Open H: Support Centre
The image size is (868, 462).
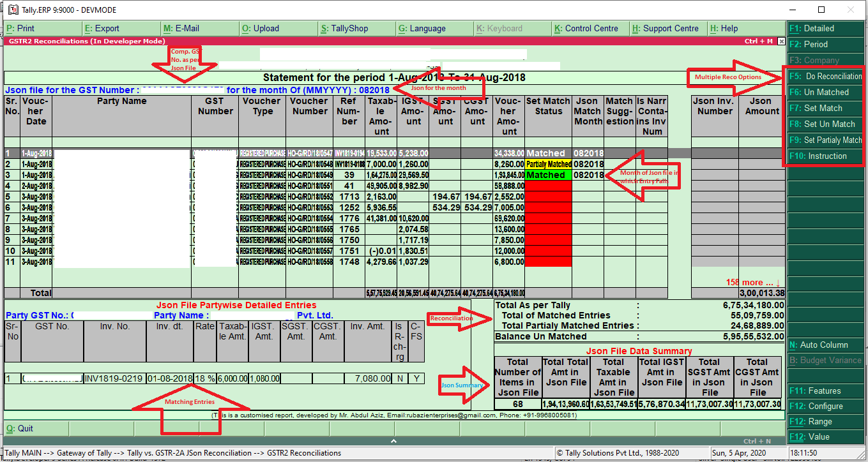(x=668, y=29)
